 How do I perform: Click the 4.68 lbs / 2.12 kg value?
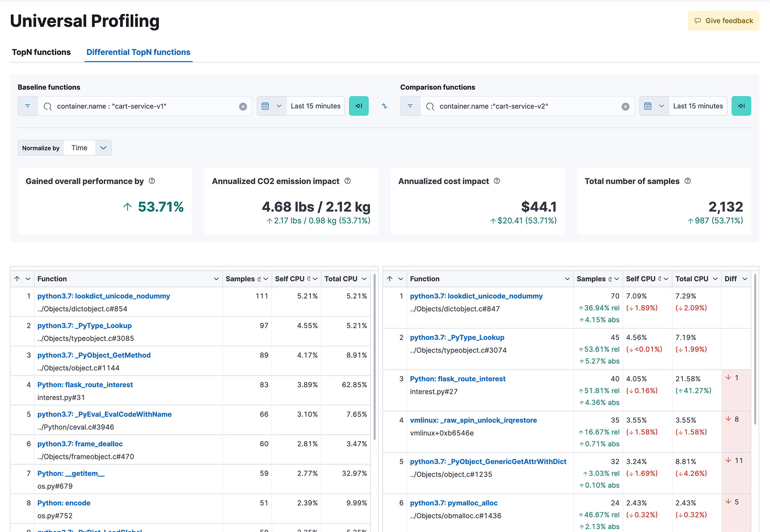click(x=316, y=207)
